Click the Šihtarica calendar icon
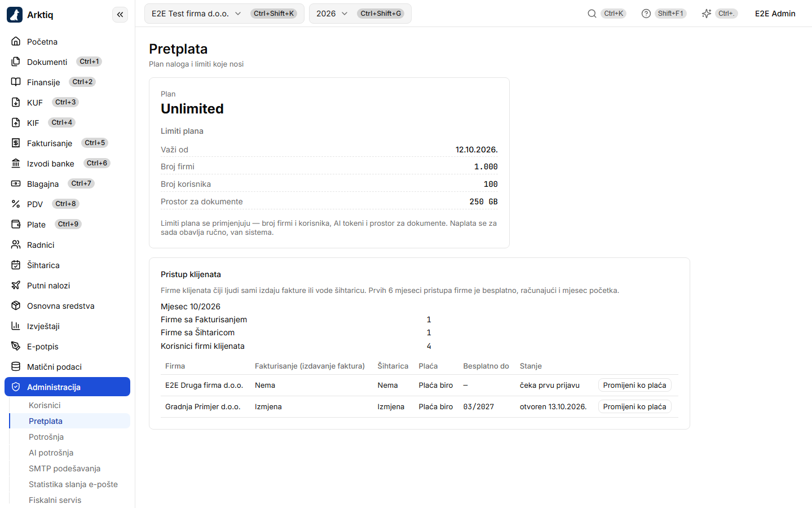 point(16,265)
